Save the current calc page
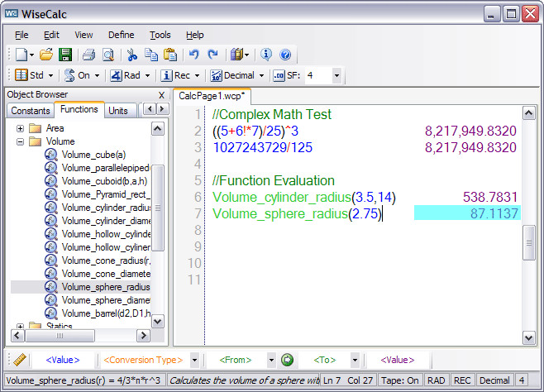 (64, 55)
